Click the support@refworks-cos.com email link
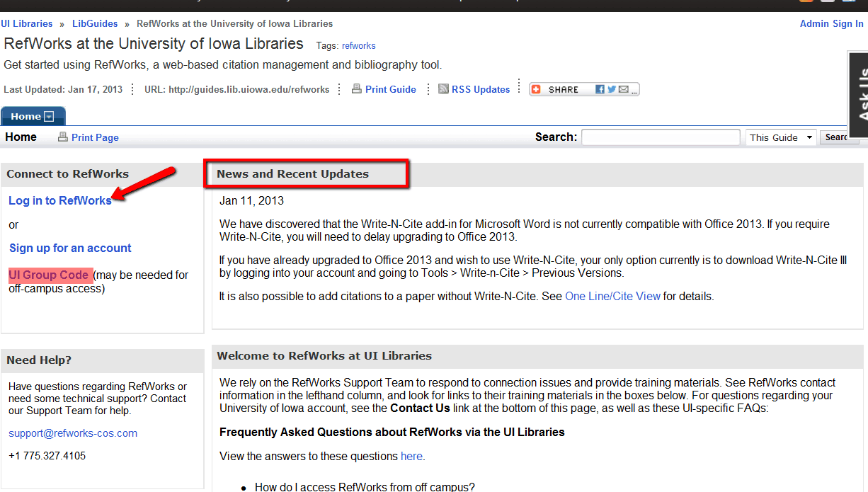This screenshot has height=492, width=868. pos(73,433)
